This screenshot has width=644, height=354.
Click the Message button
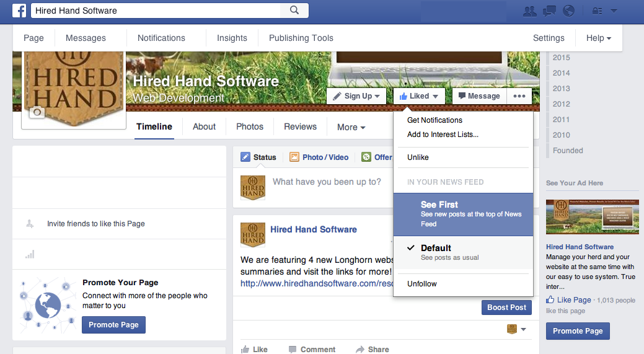pyautogui.click(x=479, y=95)
